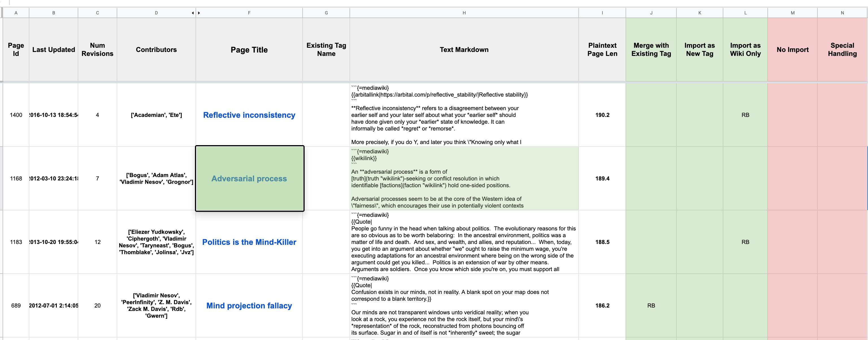868x340 pixels.
Task: Click the Special Handling header cell
Action: pos(842,49)
